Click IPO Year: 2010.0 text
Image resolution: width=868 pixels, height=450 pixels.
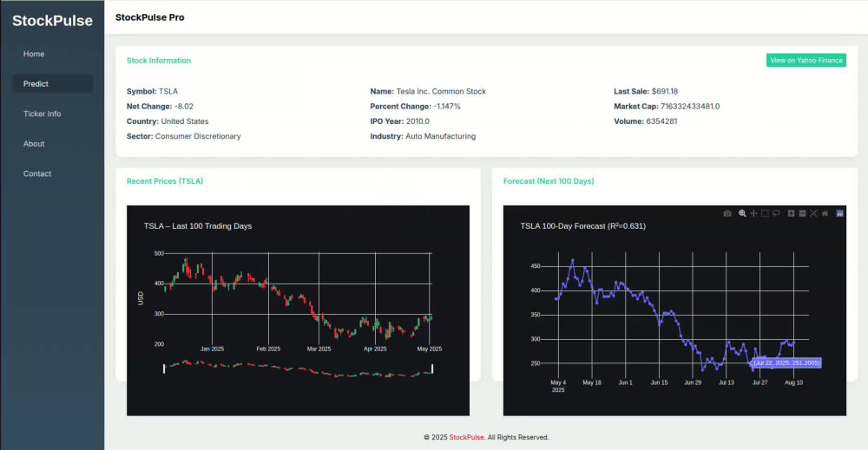399,121
